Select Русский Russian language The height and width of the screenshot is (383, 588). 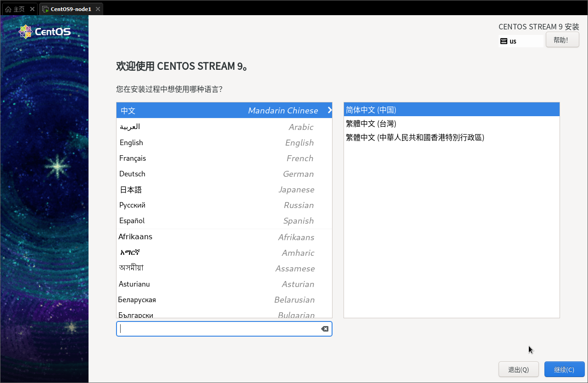click(x=224, y=205)
